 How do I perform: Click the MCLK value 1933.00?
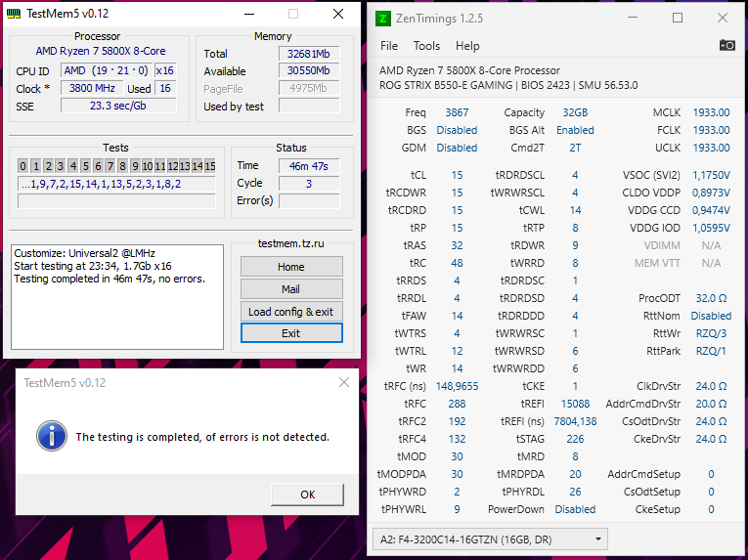tap(711, 112)
